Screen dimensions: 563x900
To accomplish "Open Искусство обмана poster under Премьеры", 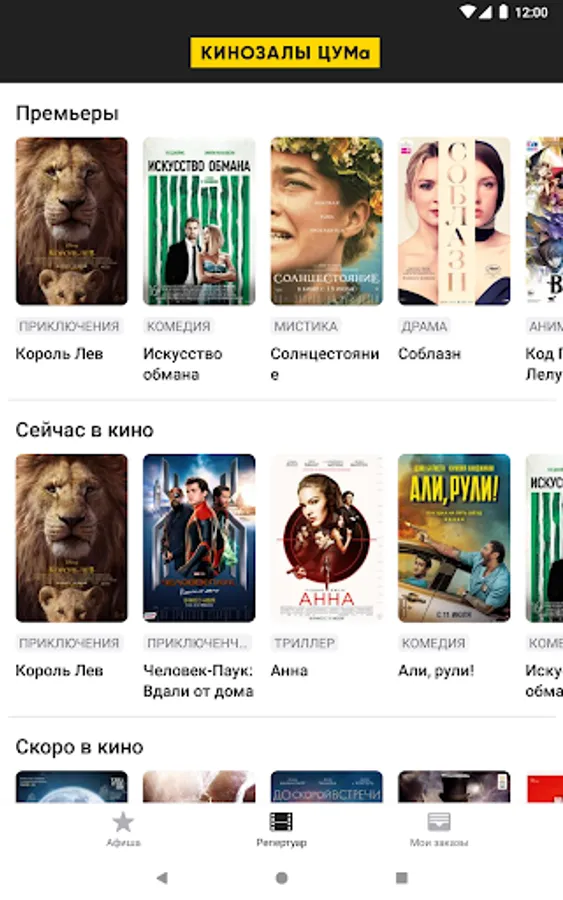I will pos(199,221).
